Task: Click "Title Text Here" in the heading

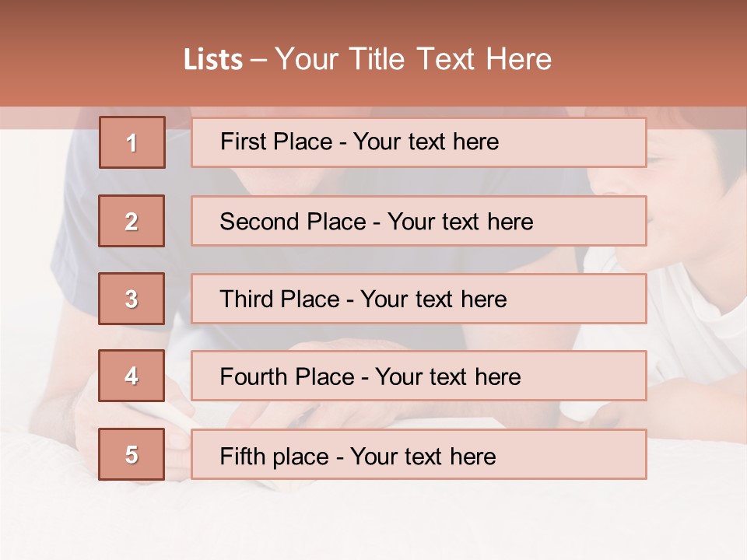Action: [451, 59]
